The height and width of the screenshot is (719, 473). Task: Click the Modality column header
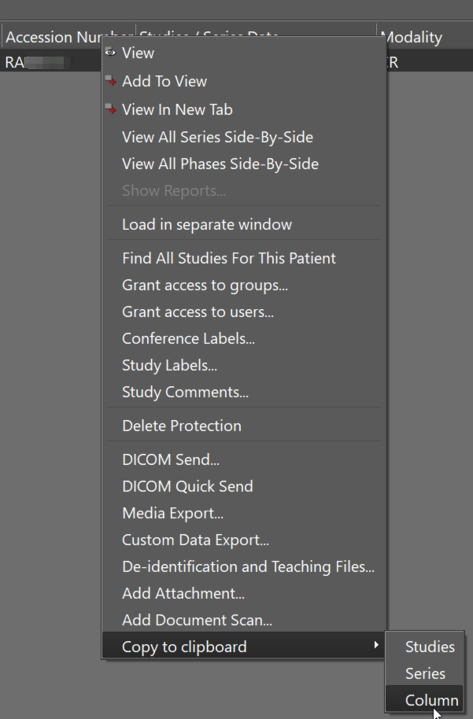click(x=424, y=37)
